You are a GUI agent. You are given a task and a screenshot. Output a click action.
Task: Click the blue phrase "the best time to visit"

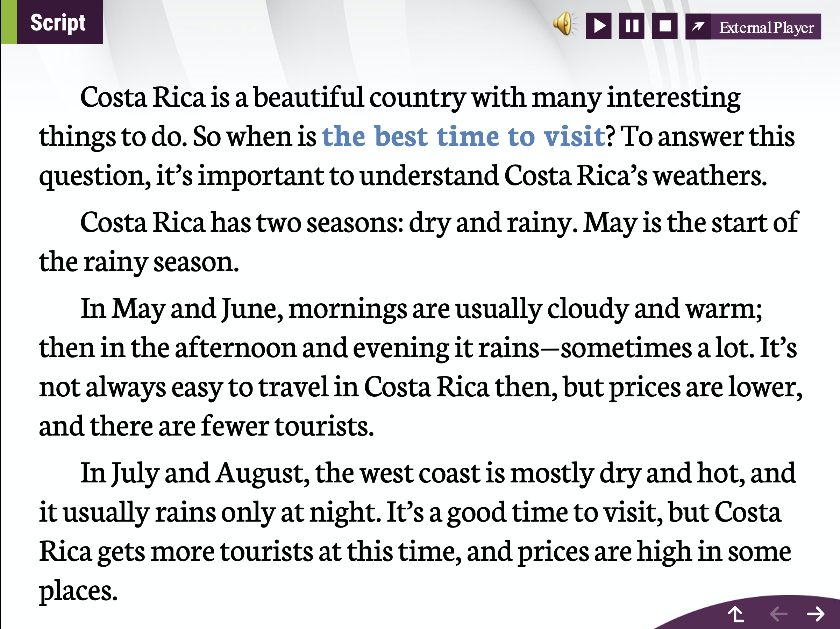pos(463,136)
